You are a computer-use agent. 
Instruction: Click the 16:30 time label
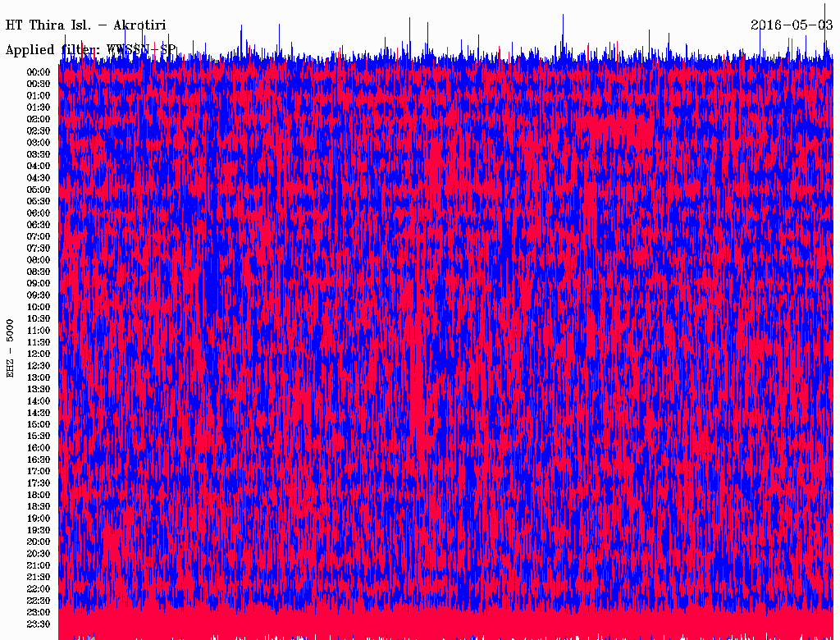click(39, 460)
